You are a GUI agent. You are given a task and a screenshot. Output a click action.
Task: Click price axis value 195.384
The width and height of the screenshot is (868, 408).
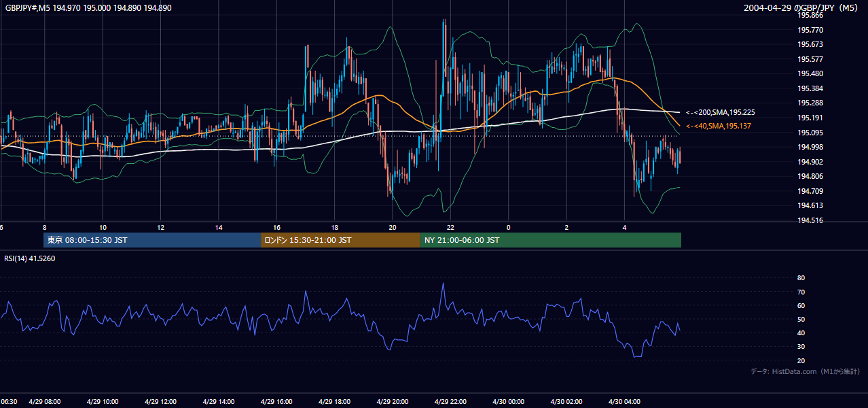pos(810,88)
